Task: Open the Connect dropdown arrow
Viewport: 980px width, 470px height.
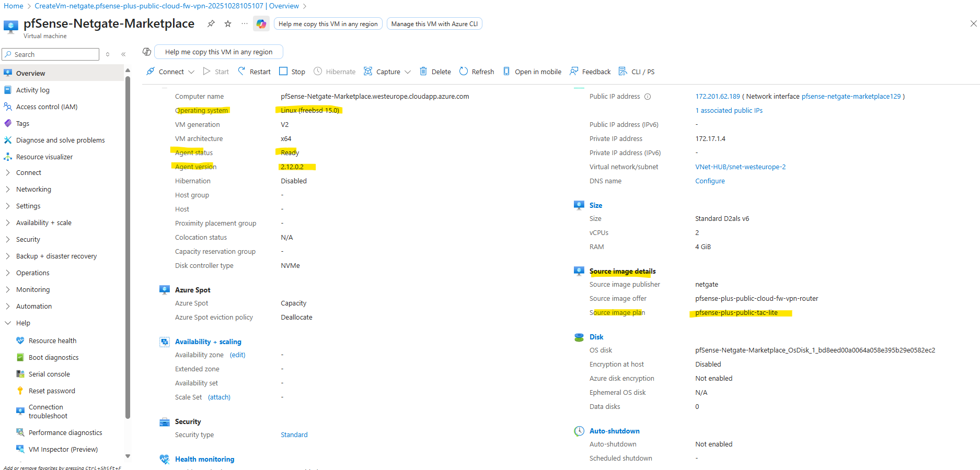Action: coord(191,72)
